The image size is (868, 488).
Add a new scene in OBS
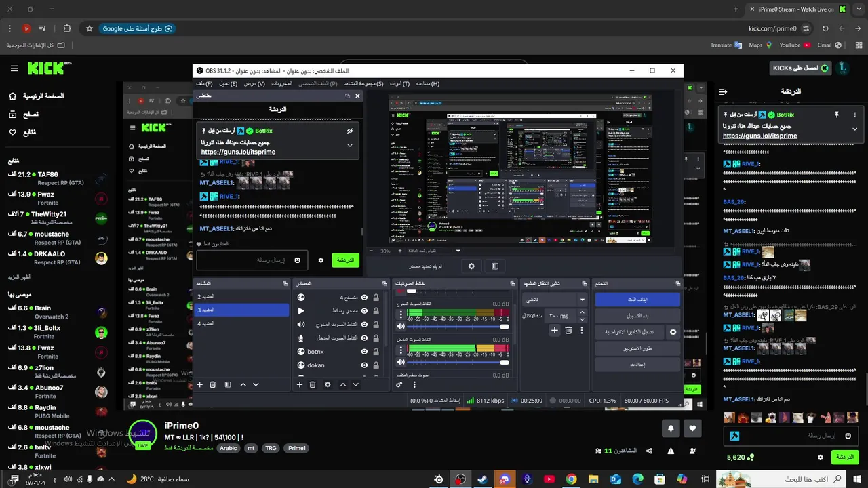coord(200,384)
